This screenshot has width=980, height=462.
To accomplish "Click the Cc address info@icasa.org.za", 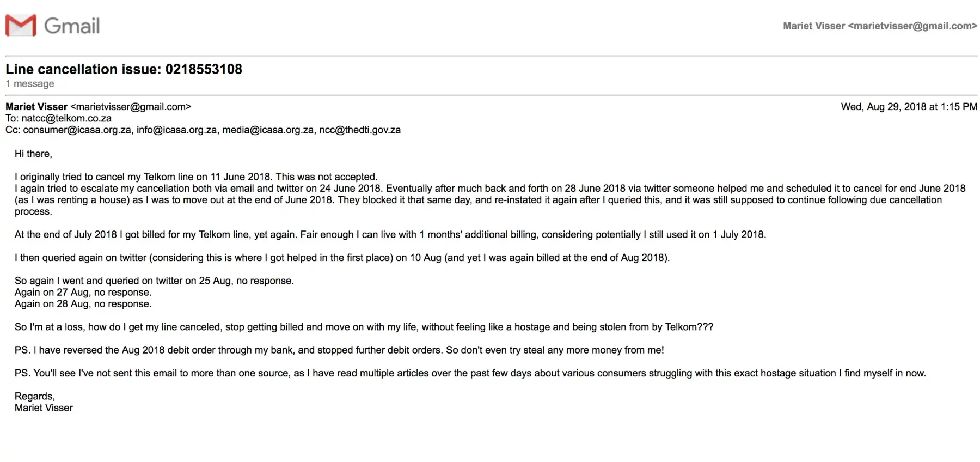I will click(x=177, y=130).
